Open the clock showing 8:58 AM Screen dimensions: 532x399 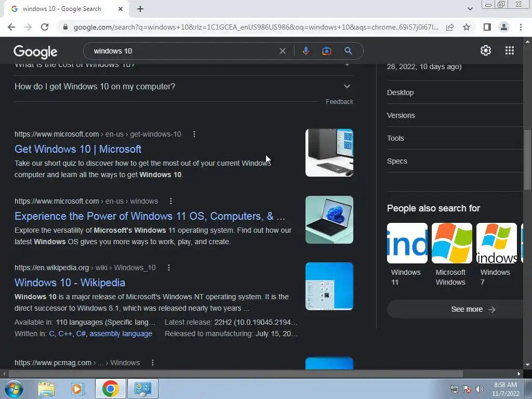[506, 389]
